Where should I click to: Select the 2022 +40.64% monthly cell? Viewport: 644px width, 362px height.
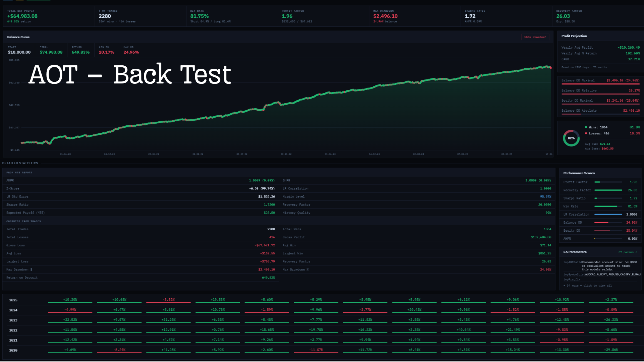(463, 330)
